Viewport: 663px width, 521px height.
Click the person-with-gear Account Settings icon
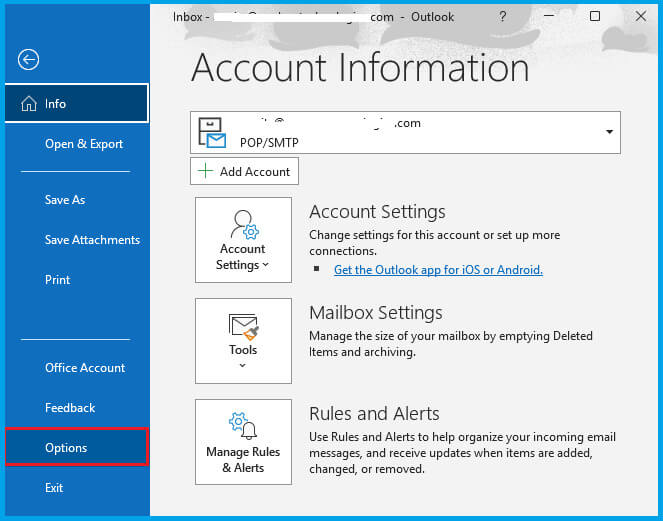(244, 224)
